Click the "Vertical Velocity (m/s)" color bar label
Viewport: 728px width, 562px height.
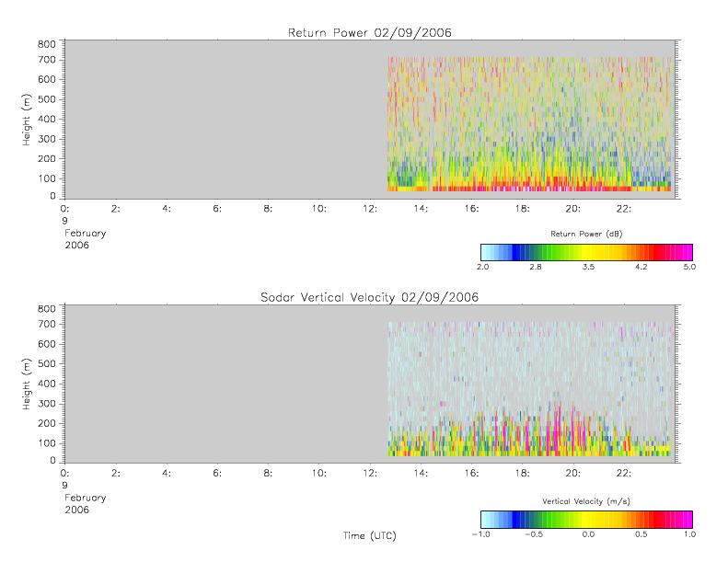point(586,501)
